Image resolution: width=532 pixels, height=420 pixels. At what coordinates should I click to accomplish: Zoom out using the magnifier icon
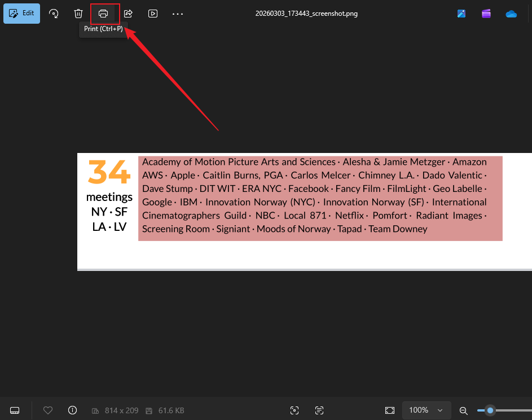463,410
